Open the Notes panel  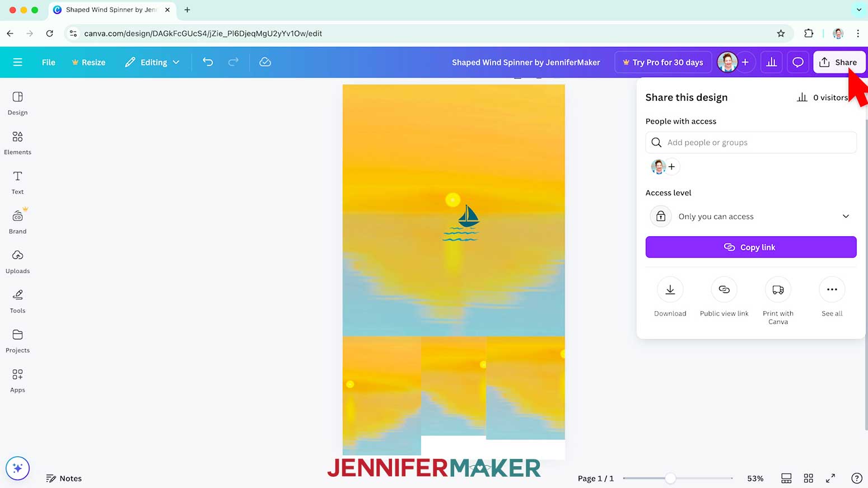[x=64, y=478]
